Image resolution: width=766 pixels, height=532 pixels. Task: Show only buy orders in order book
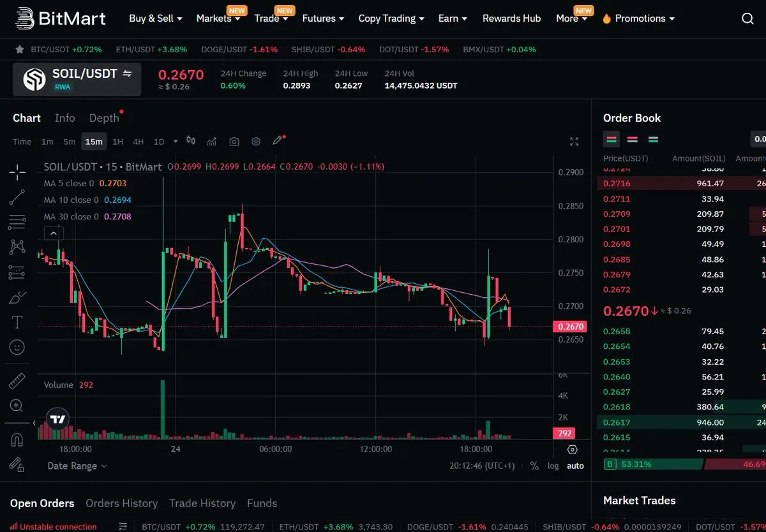[x=653, y=139]
